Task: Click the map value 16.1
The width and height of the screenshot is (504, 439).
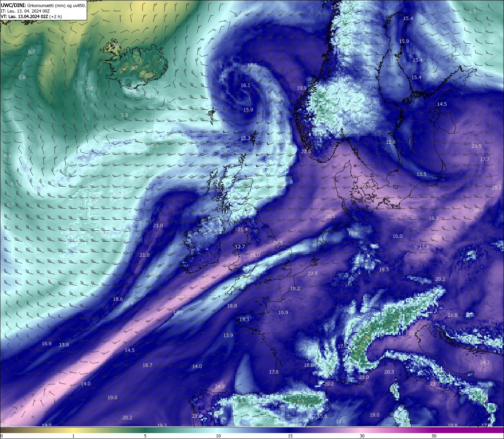Action: [x=245, y=85]
